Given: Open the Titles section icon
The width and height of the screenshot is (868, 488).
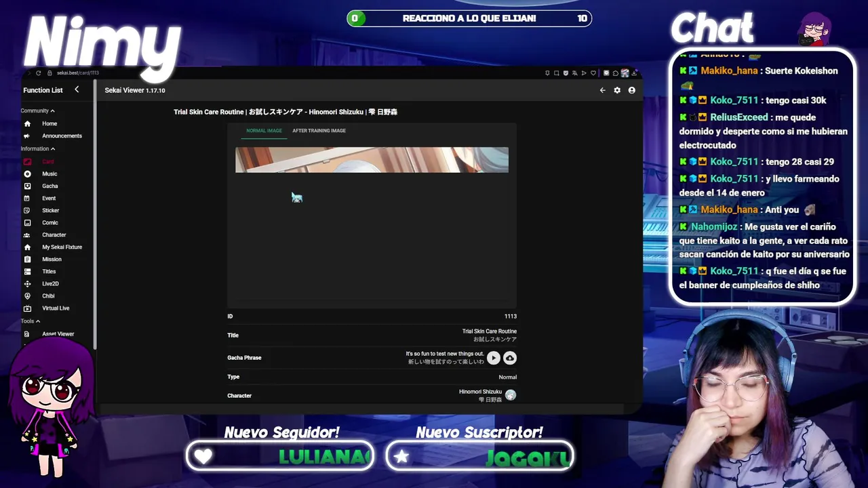Looking at the screenshot, I should coord(27,272).
